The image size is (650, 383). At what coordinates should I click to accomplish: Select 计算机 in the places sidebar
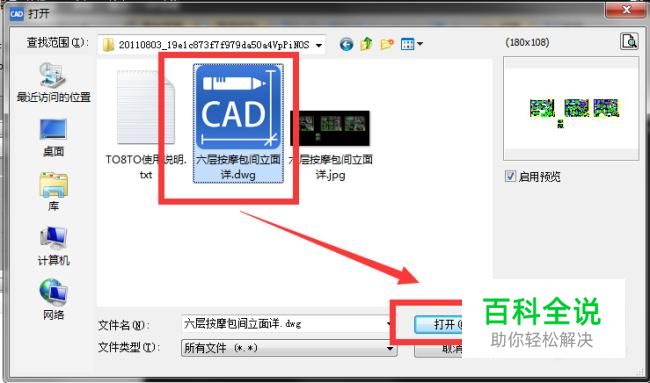[x=53, y=247]
